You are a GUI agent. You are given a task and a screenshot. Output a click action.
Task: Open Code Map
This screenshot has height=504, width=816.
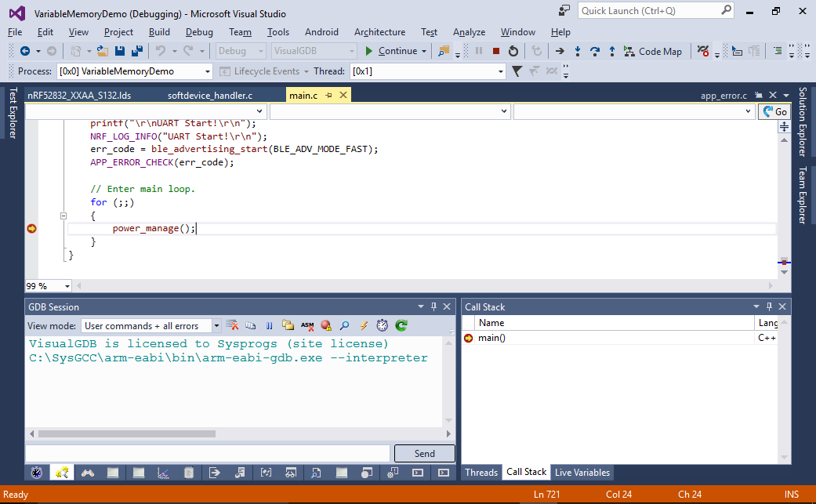point(653,51)
